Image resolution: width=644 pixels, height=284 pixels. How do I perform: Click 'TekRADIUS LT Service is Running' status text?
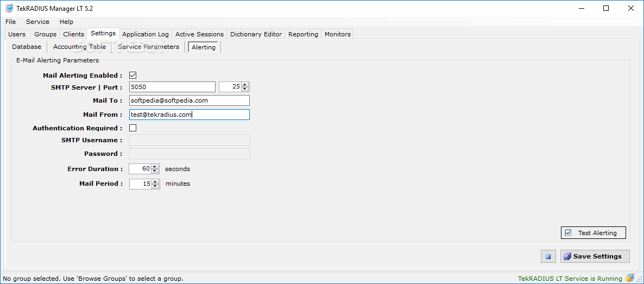570,278
